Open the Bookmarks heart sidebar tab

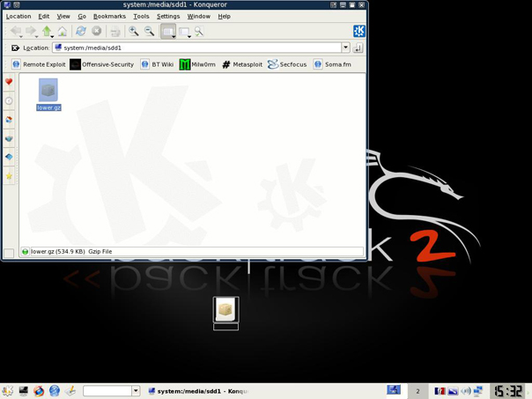click(x=9, y=82)
